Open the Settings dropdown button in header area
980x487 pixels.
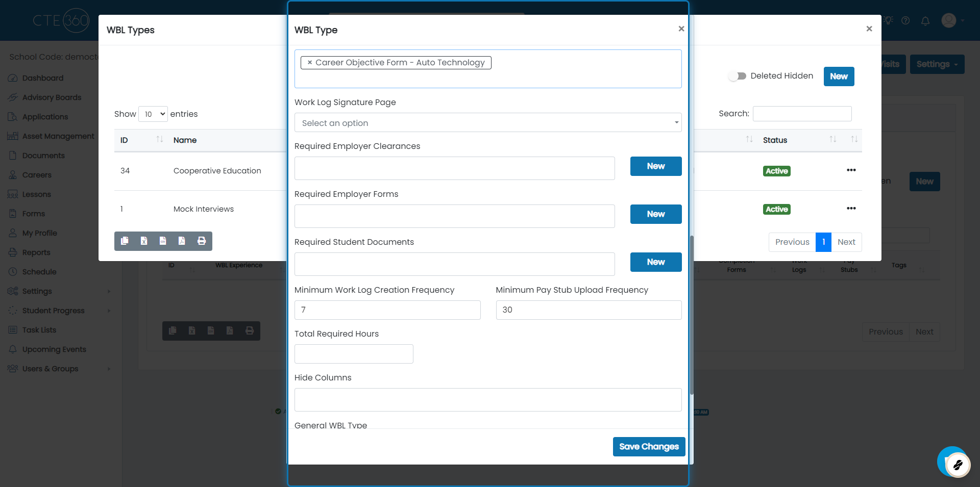tap(937, 64)
